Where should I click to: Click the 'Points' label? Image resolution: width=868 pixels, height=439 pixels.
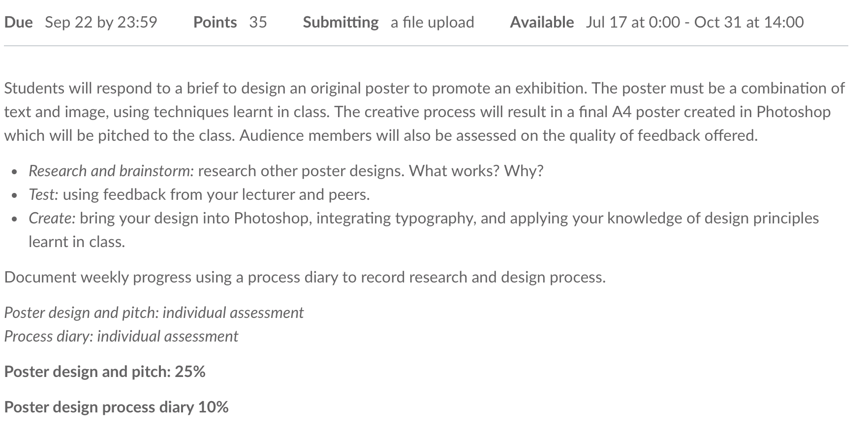(x=215, y=22)
